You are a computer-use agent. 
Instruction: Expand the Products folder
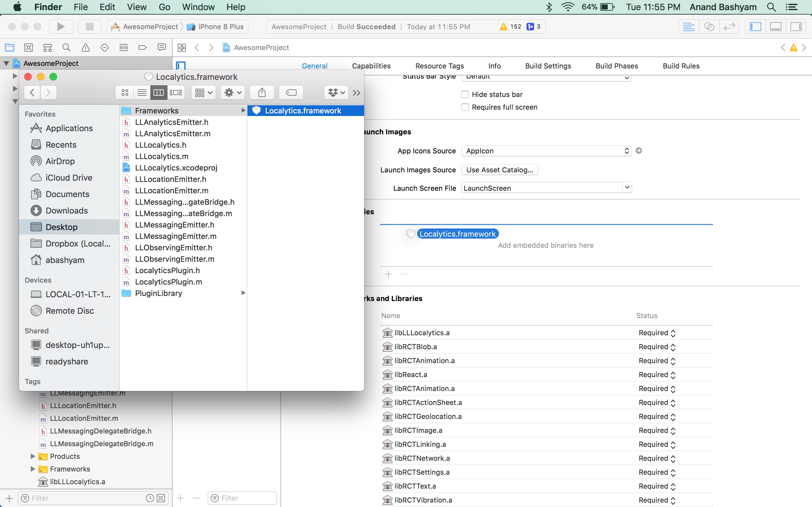click(x=33, y=456)
